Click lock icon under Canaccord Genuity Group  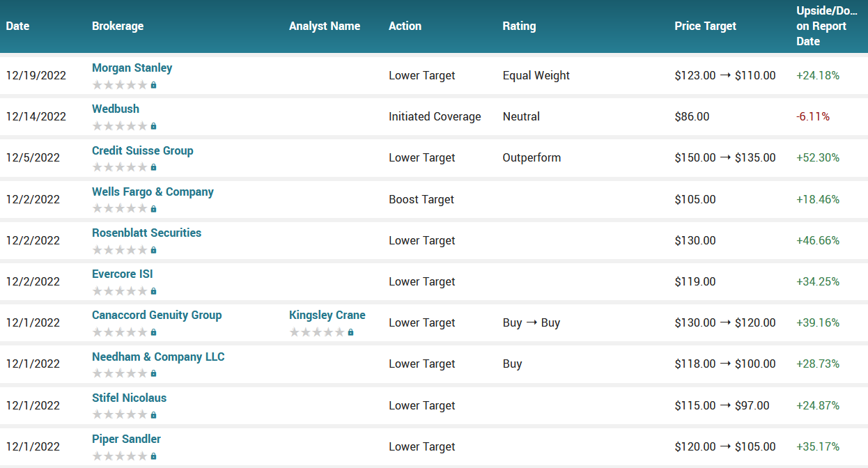pyautogui.click(x=153, y=332)
